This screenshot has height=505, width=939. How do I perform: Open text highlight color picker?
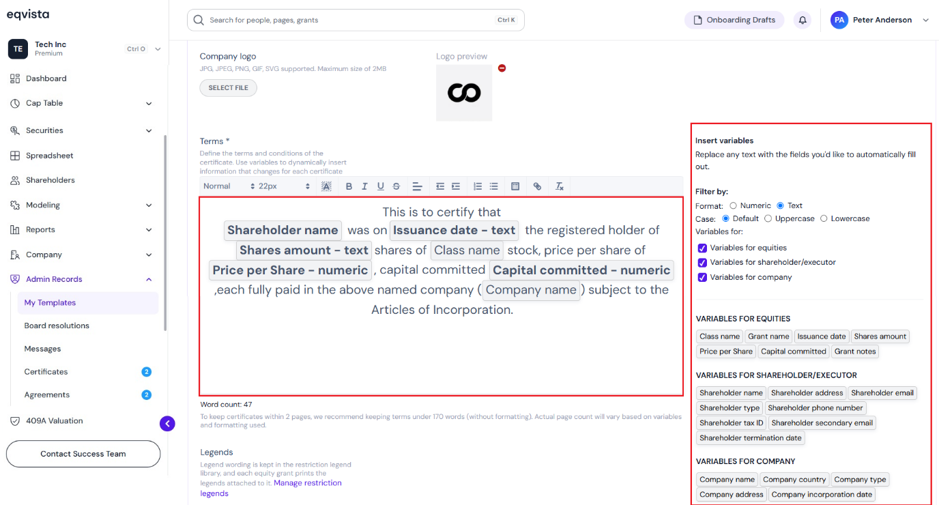pos(326,186)
